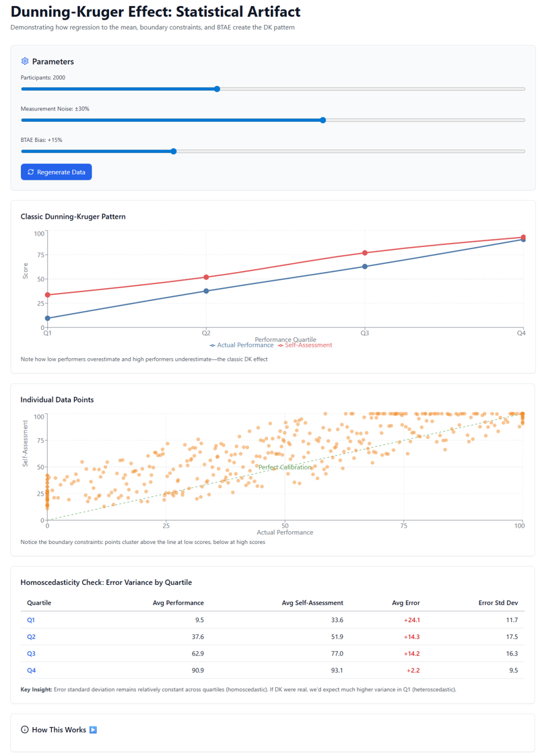Select the blue Actual Performance point at Q1

click(48, 318)
